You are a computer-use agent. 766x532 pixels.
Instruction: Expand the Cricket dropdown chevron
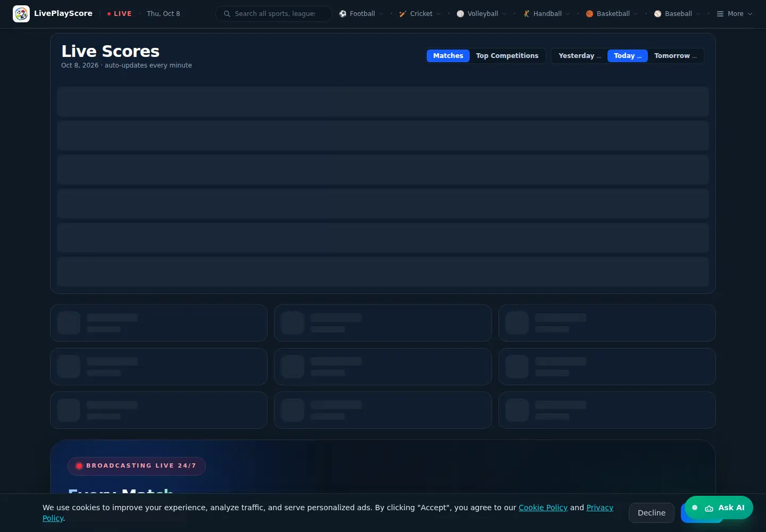(438, 14)
